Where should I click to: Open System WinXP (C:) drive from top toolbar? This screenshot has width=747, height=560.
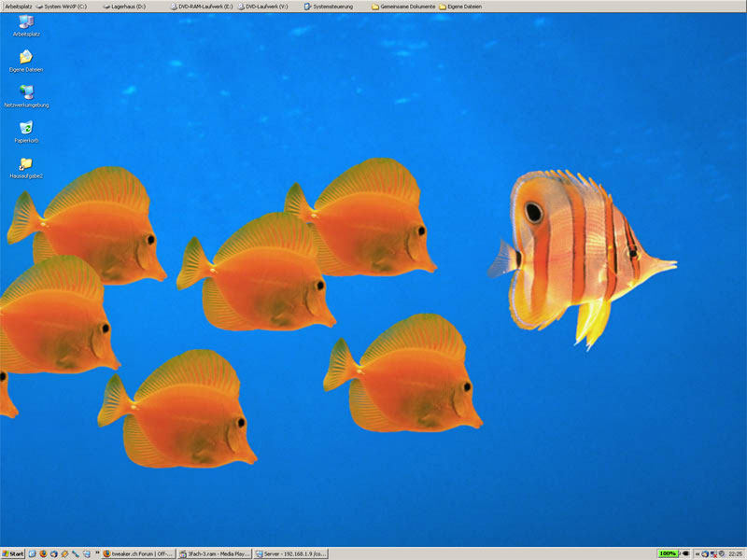(x=64, y=6)
